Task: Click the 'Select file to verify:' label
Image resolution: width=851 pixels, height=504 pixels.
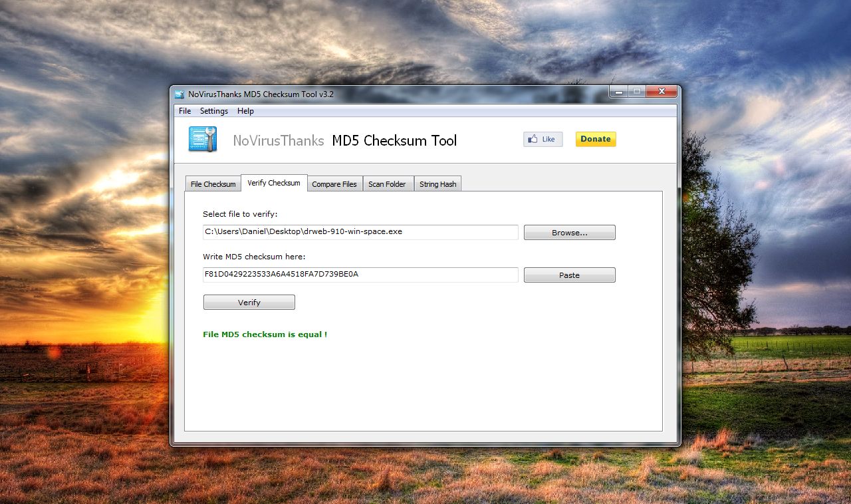Action: [240, 214]
